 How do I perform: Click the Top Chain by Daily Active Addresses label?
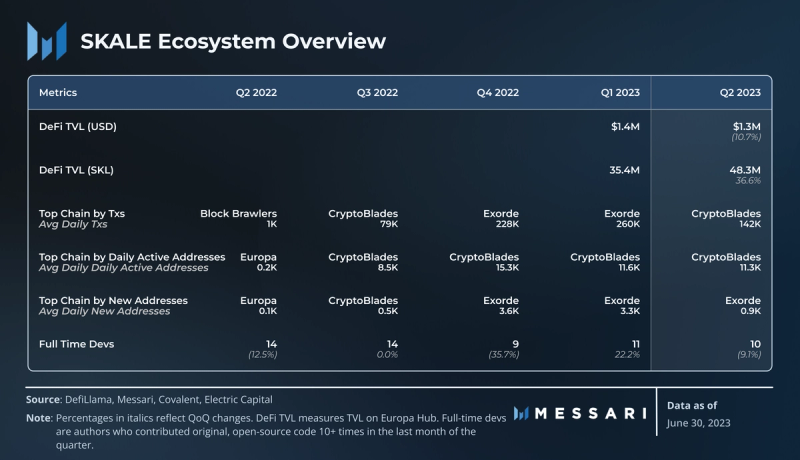tap(132, 257)
